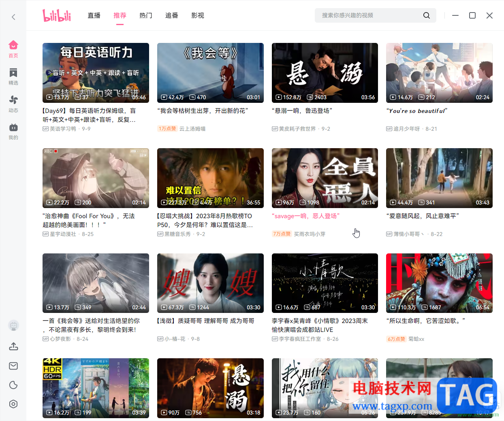504x421 pixels.
Task: Switch to 直播 tab
Action: pyautogui.click(x=94, y=15)
